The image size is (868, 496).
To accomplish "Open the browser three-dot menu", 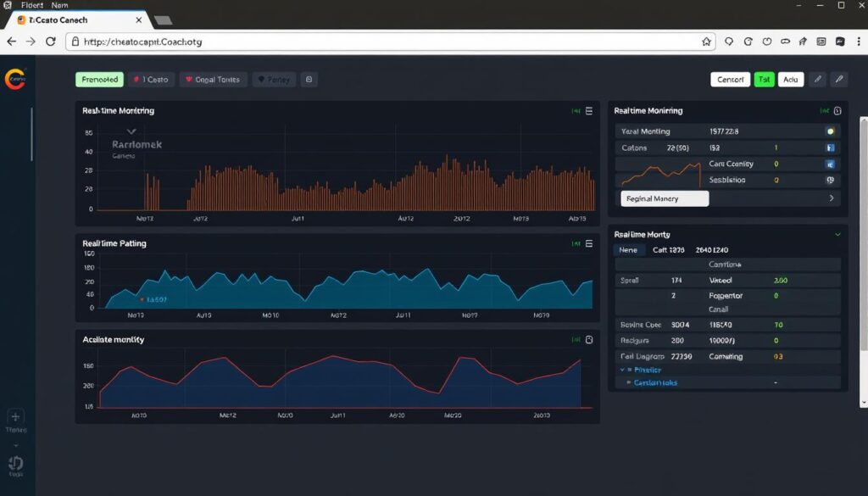I will click(859, 42).
